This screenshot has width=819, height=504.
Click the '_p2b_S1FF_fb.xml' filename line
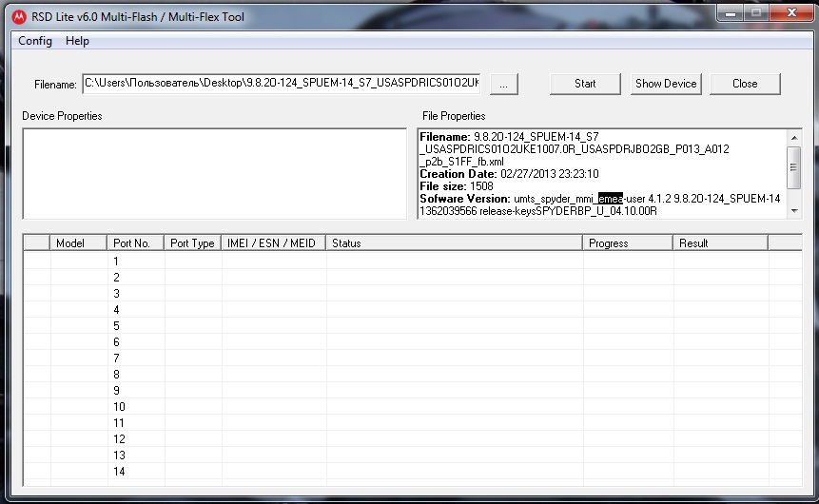point(461,162)
